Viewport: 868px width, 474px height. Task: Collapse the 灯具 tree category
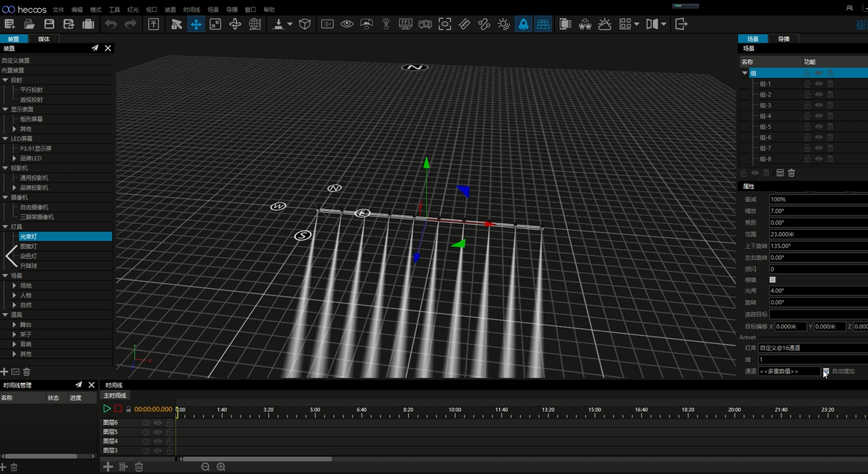[x=5, y=227]
